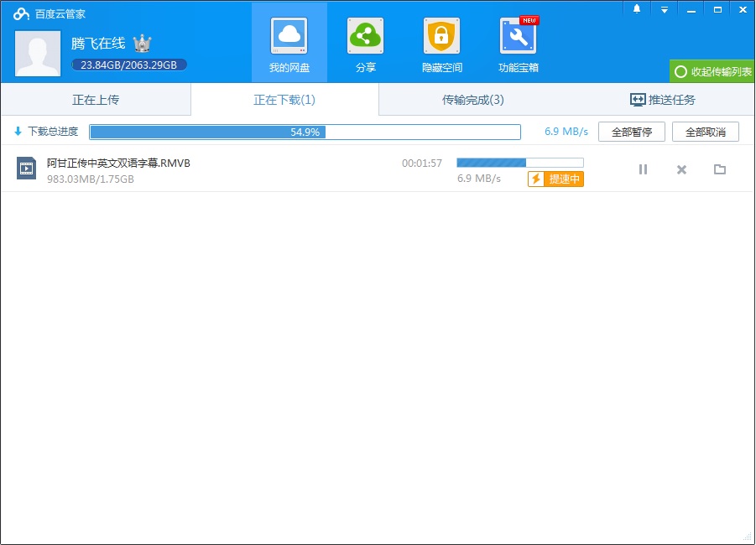This screenshot has height=545, width=756.
Task: Open 我的网盘 cloud drive icon
Action: 289,37
